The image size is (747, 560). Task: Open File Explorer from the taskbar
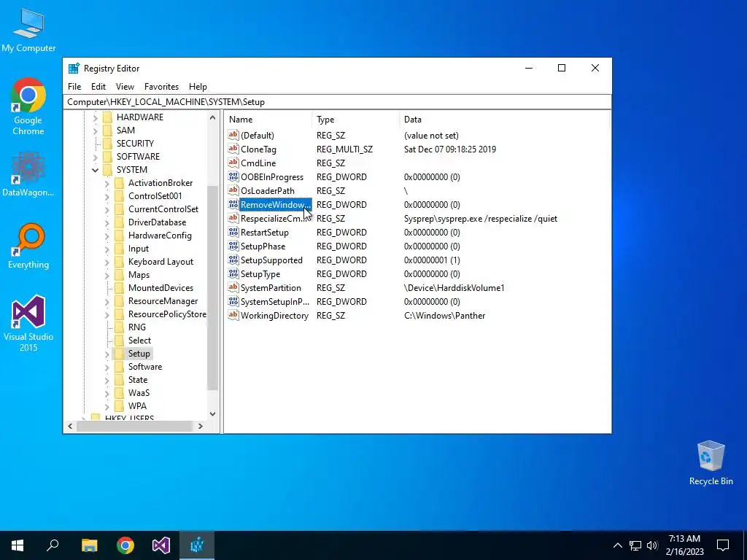[x=89, y=545]
